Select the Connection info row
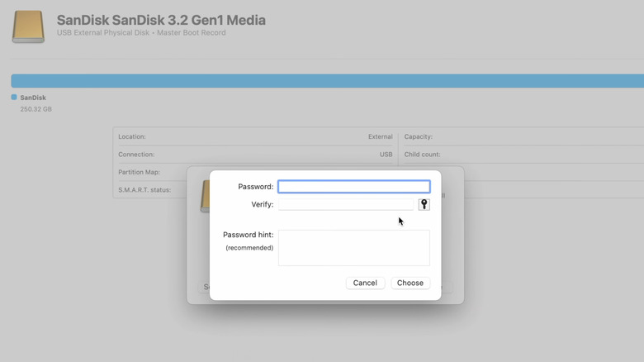Screen dimensions: 644x362 pyautogui.click(x=254, y=155)
